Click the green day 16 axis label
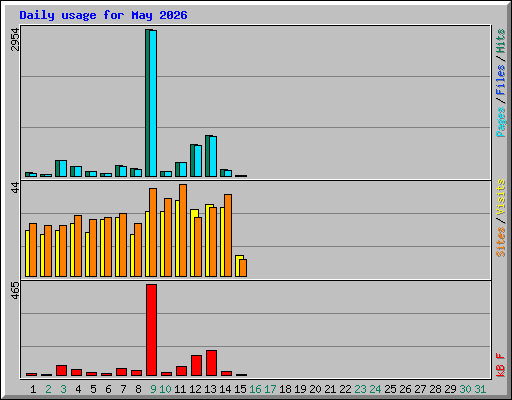Image resolution: width=512 pixels, height=400 pixels. pyautogui.click(x=255, y=389)
